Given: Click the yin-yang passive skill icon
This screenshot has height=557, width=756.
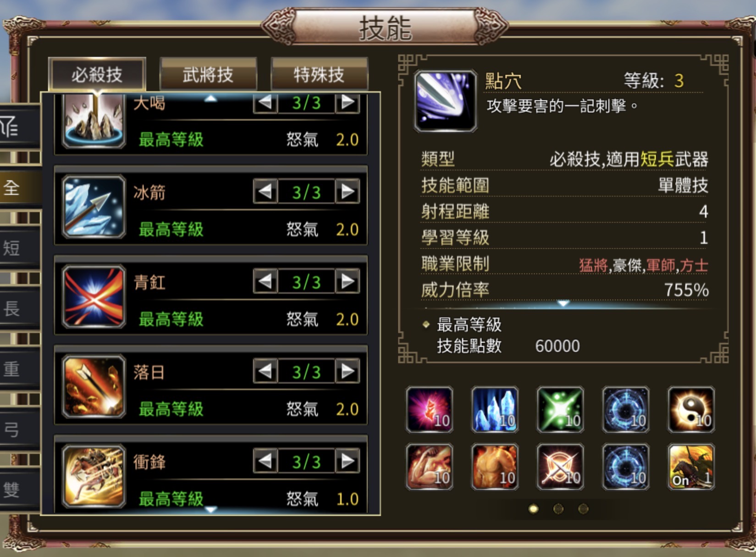Looking at the screenshot, I should [691, 410].
